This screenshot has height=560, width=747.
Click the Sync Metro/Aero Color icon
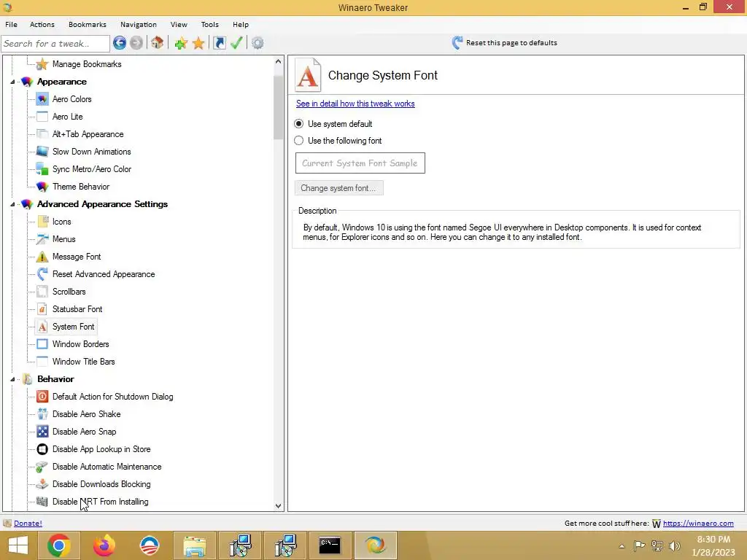click(42, 169)
